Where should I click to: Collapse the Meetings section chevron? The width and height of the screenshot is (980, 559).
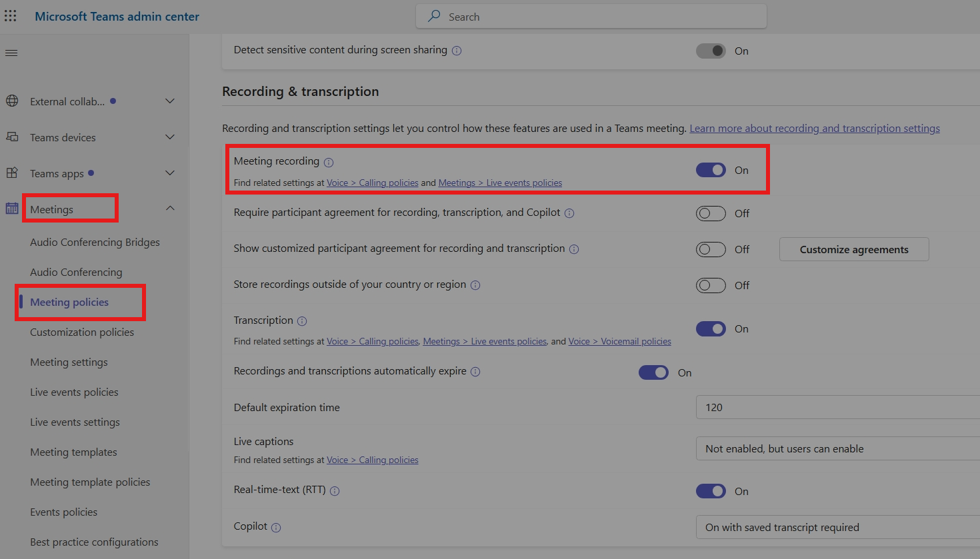pyautogui.click(x=170, y=209)
